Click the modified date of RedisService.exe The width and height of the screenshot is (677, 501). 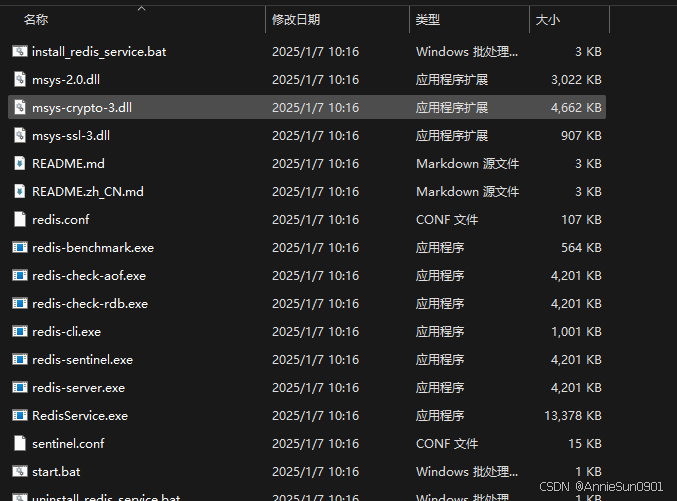tap(316, 416)
